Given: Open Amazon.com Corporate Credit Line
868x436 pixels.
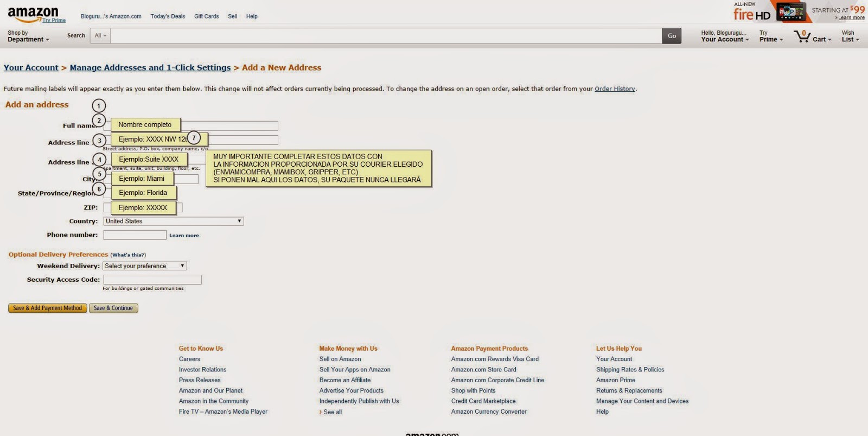Looking at the screenshot, I should [497, 381].
